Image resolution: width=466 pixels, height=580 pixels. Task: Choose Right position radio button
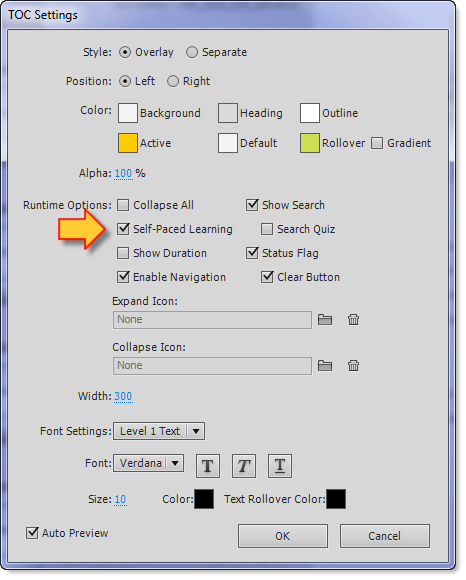pyautogui.click(x=173, y=81)
